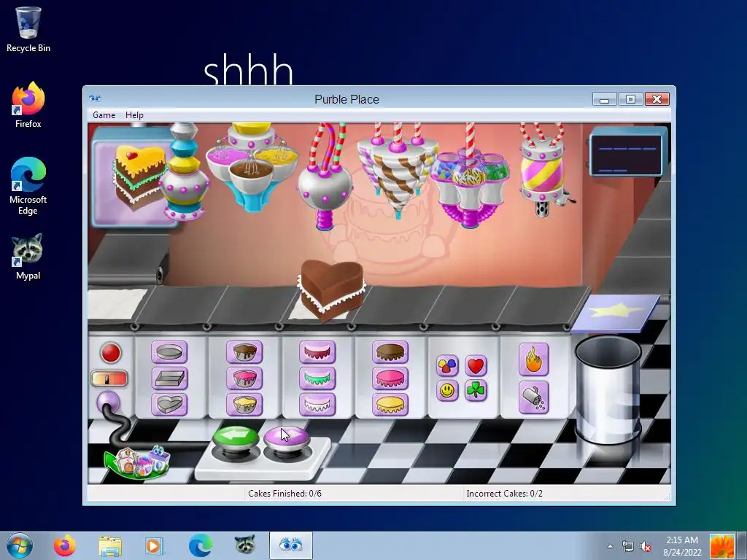Launch Firefox from the taskbar
This screenshot has height=560, width=747.
(x=64, y=545)
